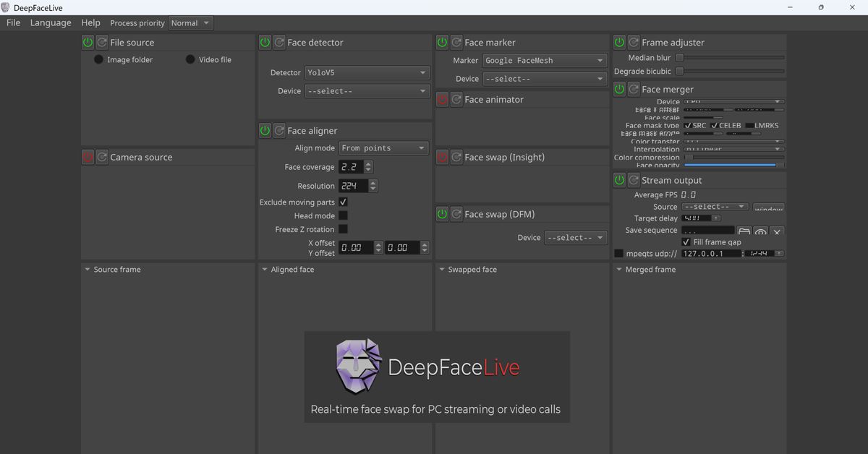Open the Face marker Device dropdown
Viewport: 868px width, 454px height.
tap(545, 79)
